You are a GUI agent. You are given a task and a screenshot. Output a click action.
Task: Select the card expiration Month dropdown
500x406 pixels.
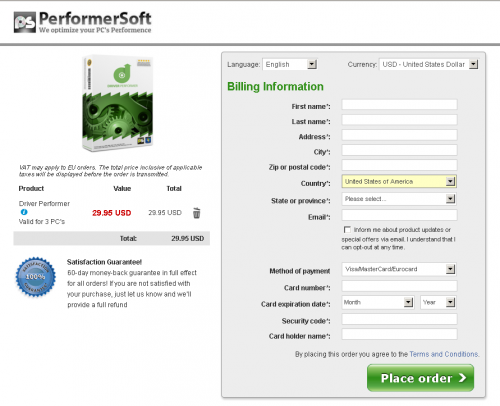coord(378,302)
